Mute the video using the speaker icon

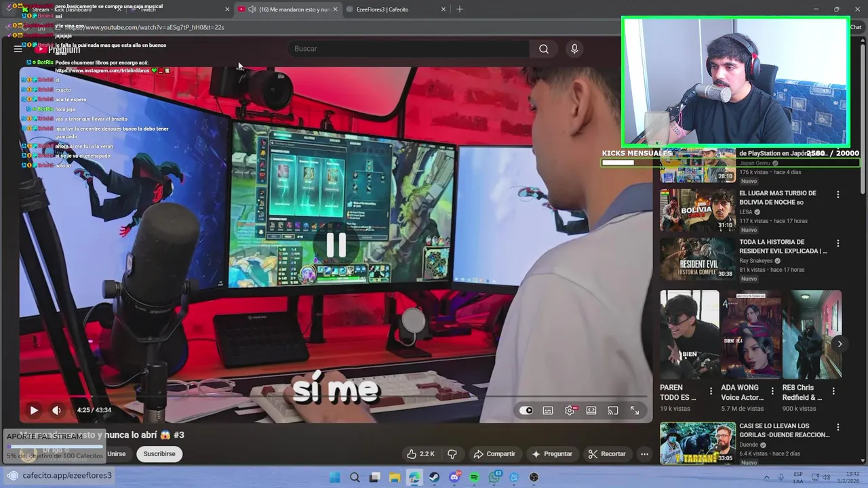click(x=56, y=410)
